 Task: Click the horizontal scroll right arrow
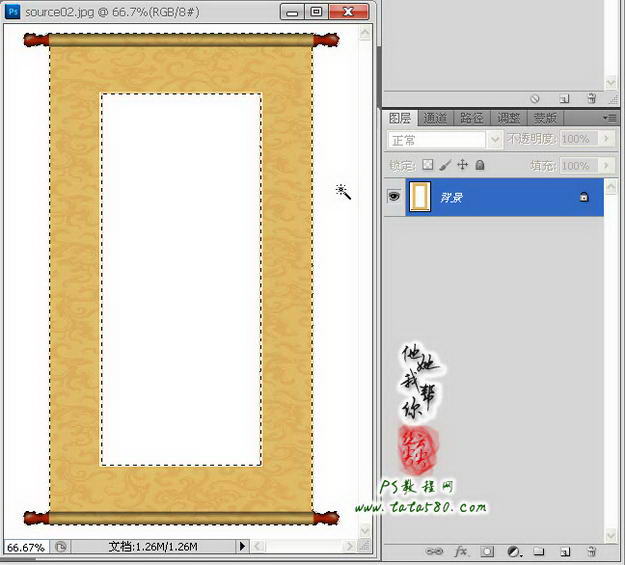coord(350,546)
